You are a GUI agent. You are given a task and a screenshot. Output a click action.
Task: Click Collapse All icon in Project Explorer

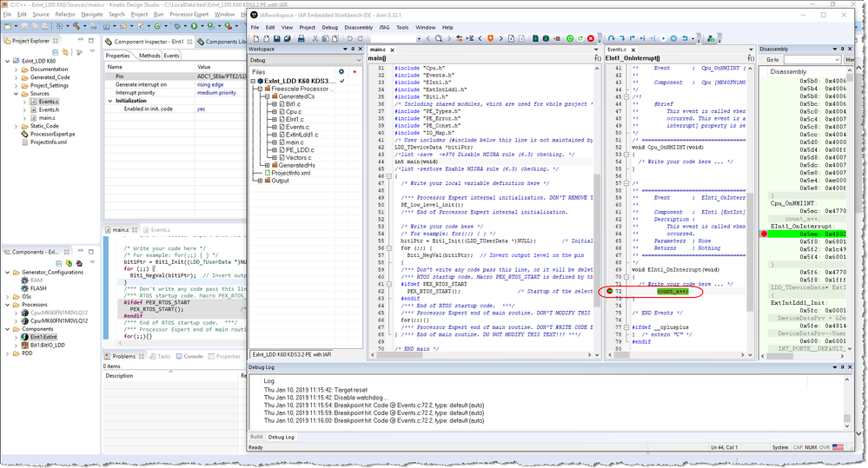pyautogui.click(x=56, y=53)
